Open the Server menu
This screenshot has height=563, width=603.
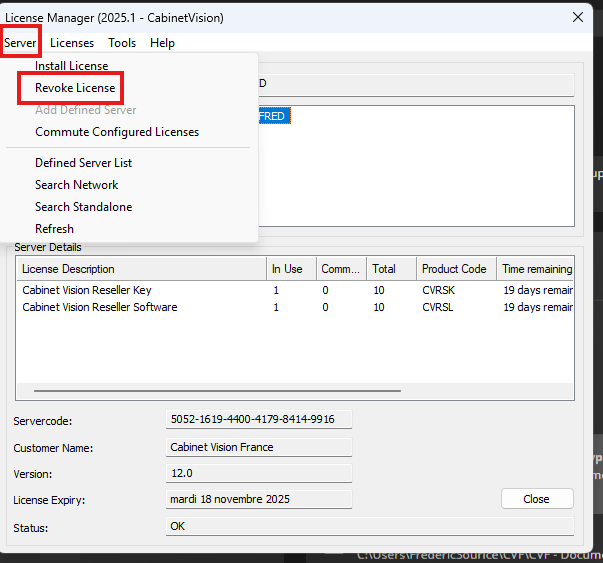pos(20,43)
